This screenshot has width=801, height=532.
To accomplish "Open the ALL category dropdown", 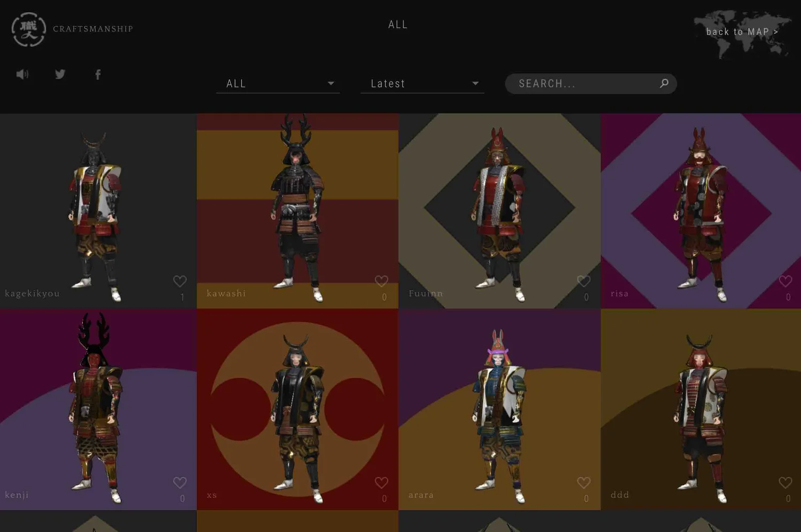I will [278, 84].
